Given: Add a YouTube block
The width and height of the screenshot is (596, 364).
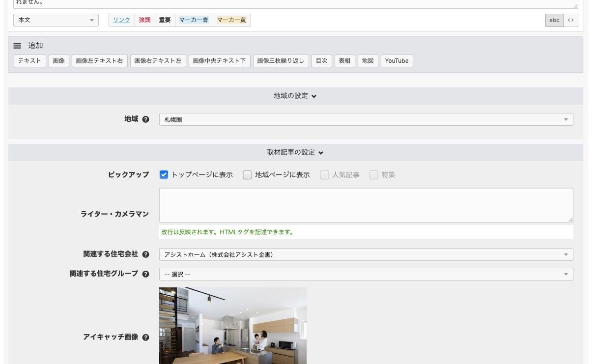Looking at the screenshot, I should [x=397, y=61].
